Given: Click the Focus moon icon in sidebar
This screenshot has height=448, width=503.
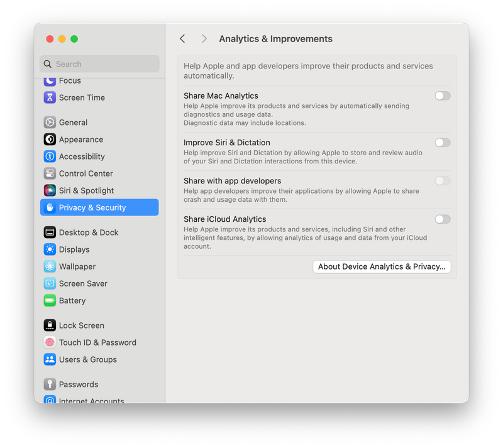Looking at the screenshot, I should pyautogui.click(x=50, y=81).
